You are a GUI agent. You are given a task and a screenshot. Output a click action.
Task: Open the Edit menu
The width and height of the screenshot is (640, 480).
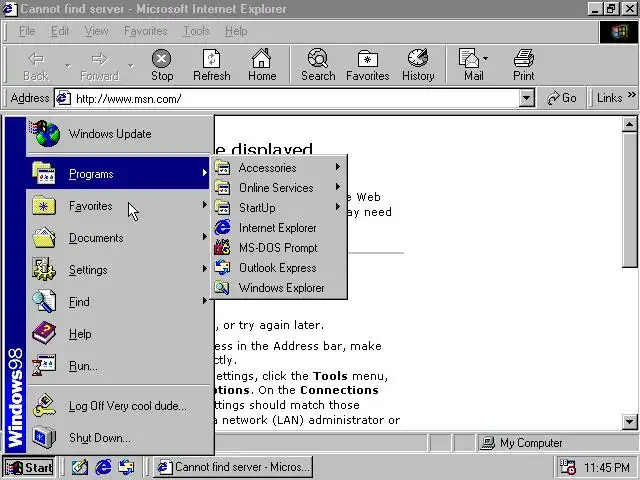(x=60, y=31)
